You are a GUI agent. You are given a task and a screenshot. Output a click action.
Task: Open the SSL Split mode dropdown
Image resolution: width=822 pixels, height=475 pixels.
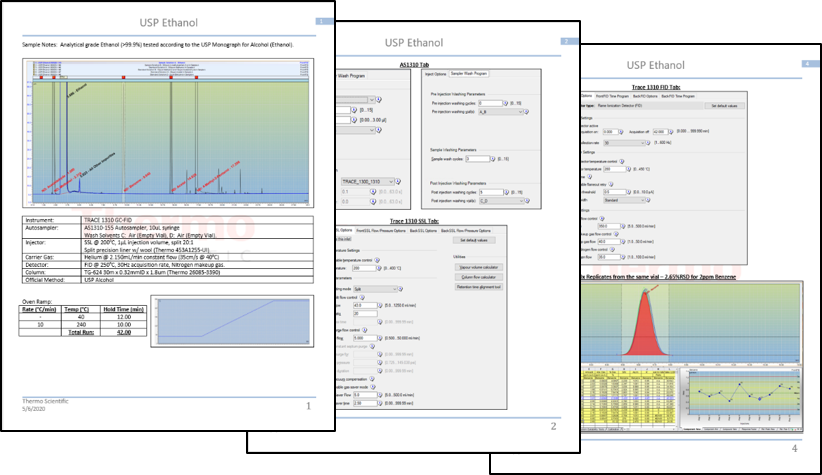pyautogui.click(x=375, y=289)
